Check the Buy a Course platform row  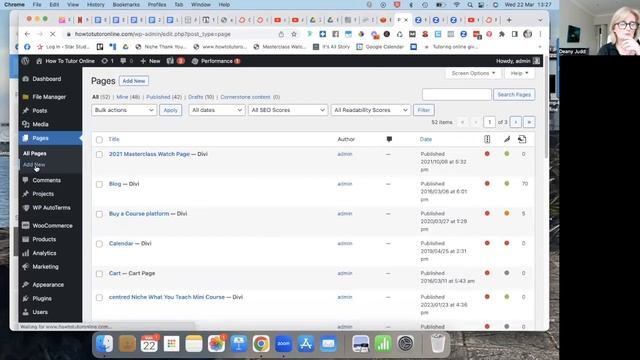pyautogui.click(x=99, y=214)
